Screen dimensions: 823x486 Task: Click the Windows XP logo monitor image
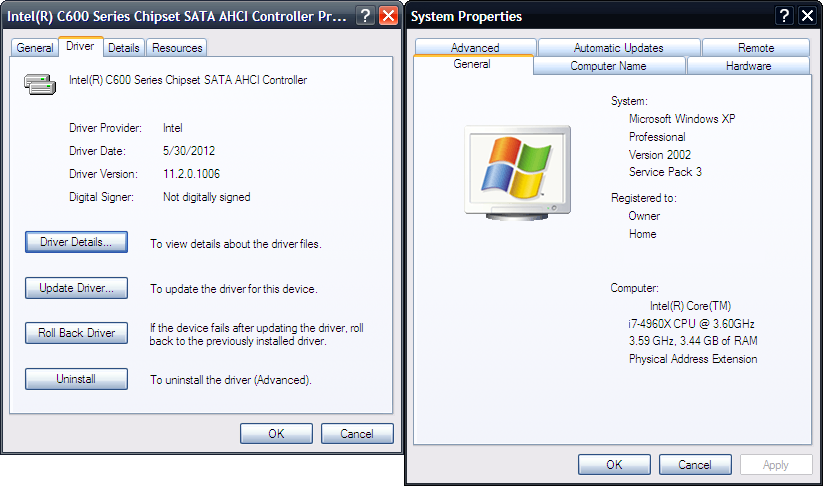(x=517, y=172)
